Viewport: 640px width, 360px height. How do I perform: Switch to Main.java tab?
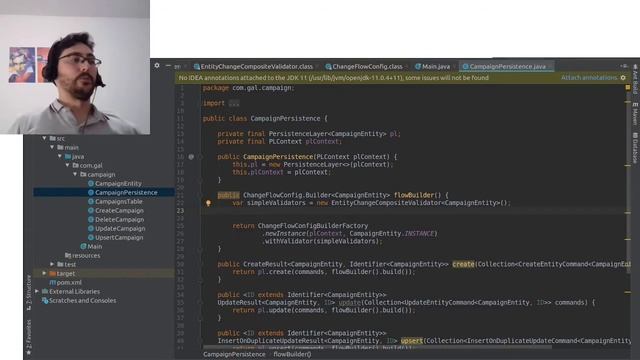click(x=436, y=67)
